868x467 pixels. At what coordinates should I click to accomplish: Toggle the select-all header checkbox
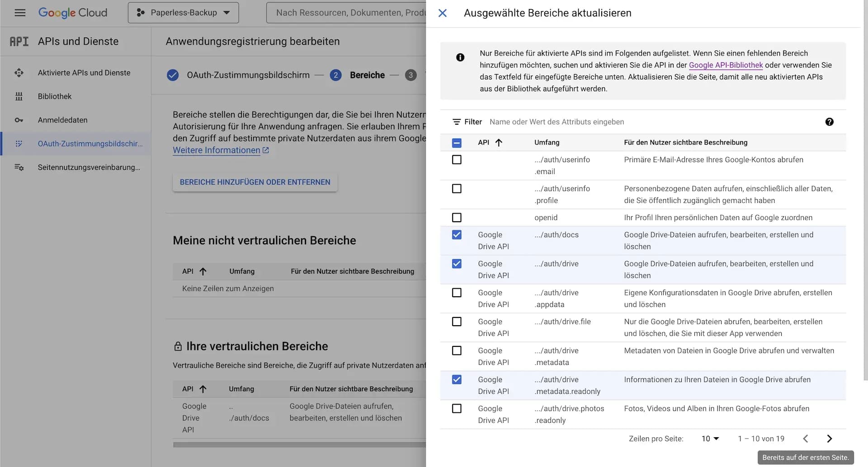(457, 143)
